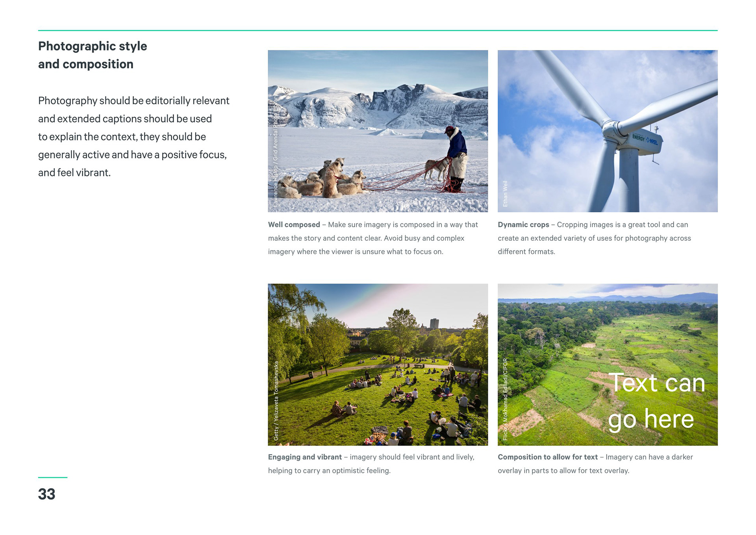Click the page number 33
The height and width of the screenshot is (535, 756).
(46, 494)
